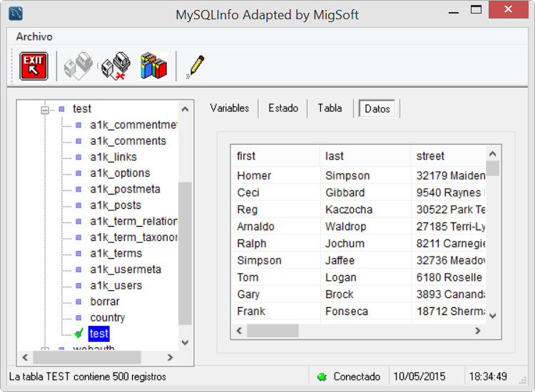Switch to the Estado tab
This screenshot has width=535, height=392.
(x=283, y=108)
